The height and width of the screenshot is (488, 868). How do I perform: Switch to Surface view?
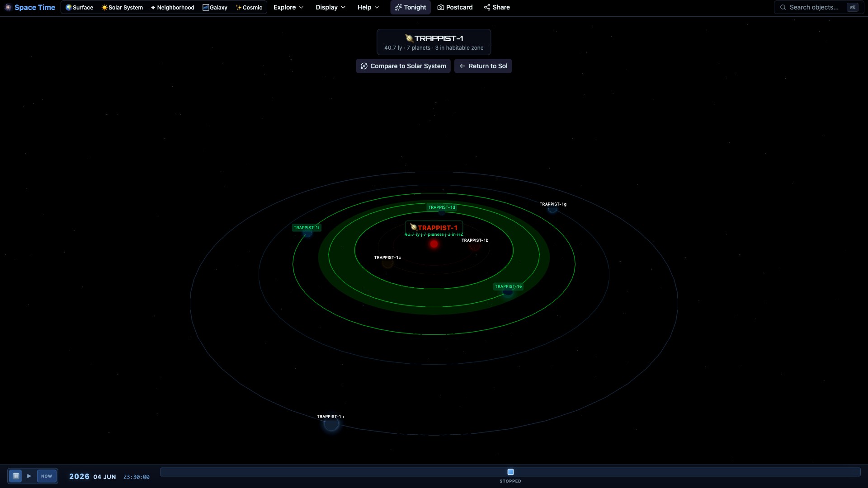79,7
